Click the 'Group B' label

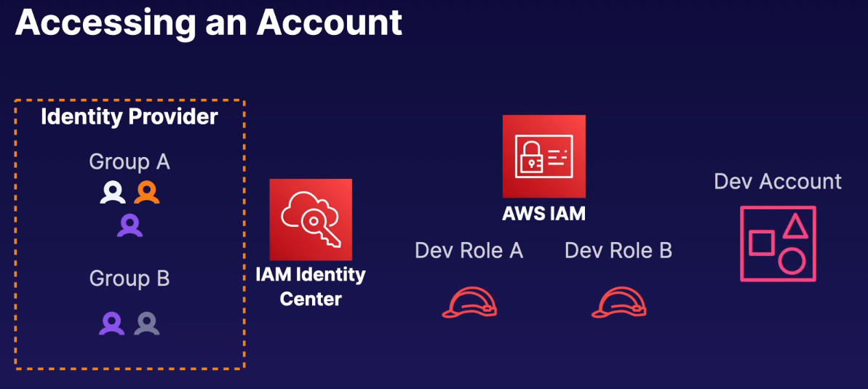[130, 278]
